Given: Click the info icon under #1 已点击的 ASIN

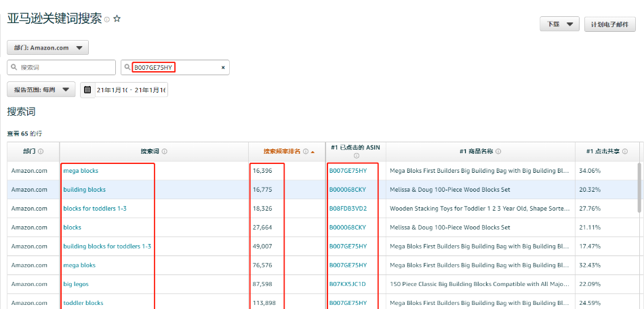Looking at the screenshot, I should coord(356,156).
